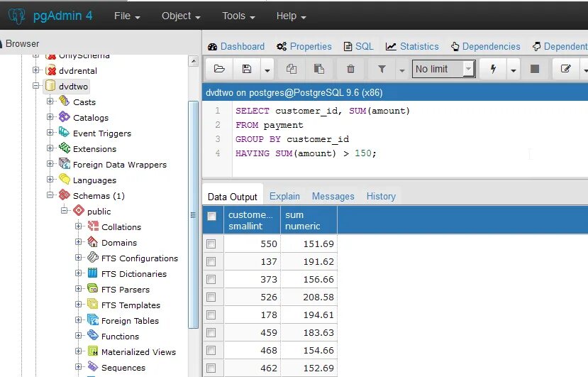Viewport: 588px width, 377px height.
Task: Click the Filter funnel icon
Action: tap(382, 69)
